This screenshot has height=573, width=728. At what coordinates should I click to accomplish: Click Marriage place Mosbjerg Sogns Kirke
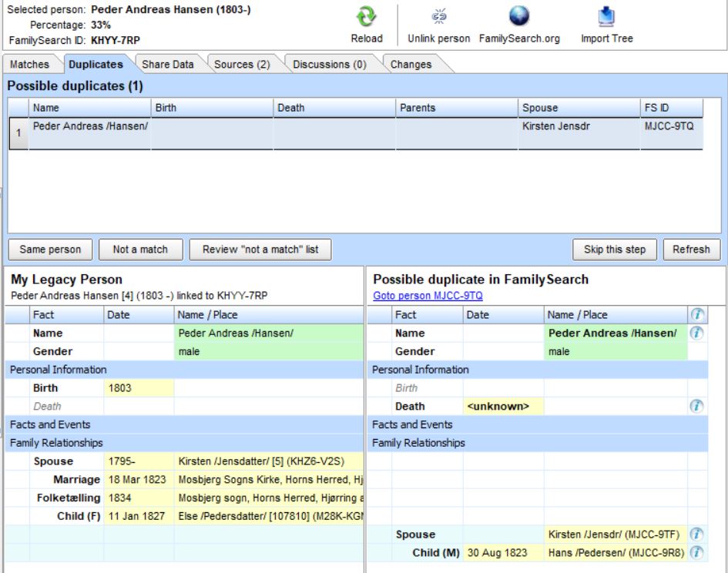pyautogui.click(x=269, y=479)
